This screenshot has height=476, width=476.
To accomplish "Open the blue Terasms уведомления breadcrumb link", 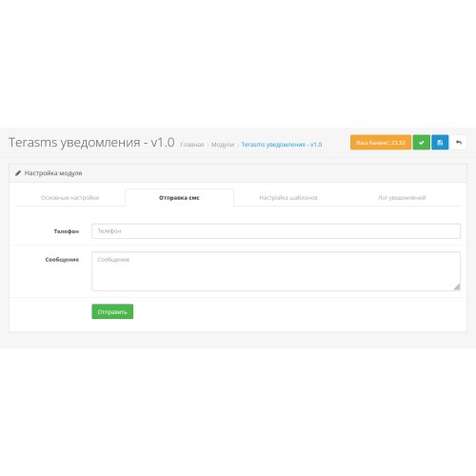I will point(282,145).
